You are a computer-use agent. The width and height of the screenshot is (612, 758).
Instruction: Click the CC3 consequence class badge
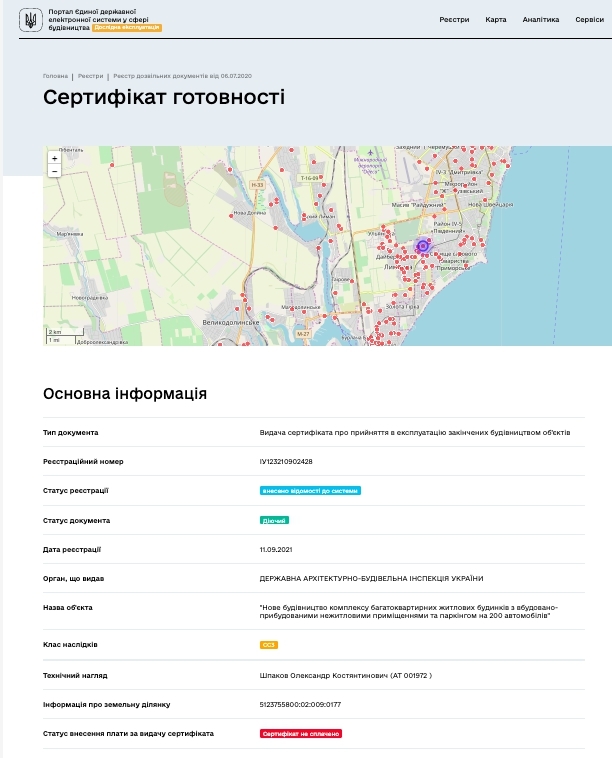[x=268, y=645]
